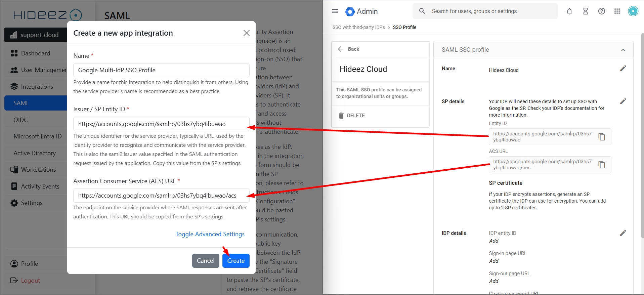
Task: Click the Entity ID URL text
Action: tap(542, 137)
